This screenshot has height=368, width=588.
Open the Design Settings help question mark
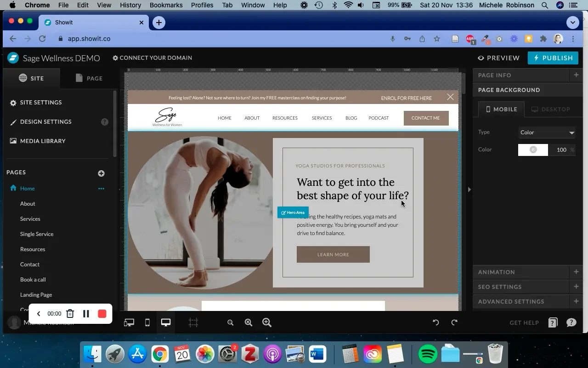coord(105,122)
